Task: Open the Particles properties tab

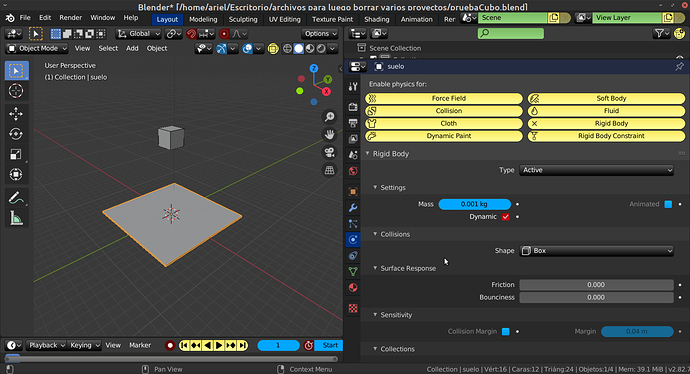Action: click(353, 224)
